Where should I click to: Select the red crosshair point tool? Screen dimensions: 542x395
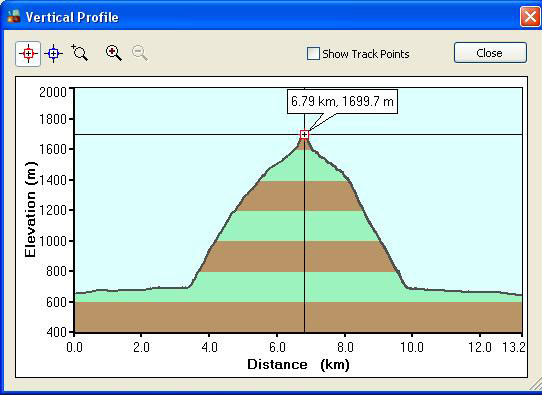(28, 54)
